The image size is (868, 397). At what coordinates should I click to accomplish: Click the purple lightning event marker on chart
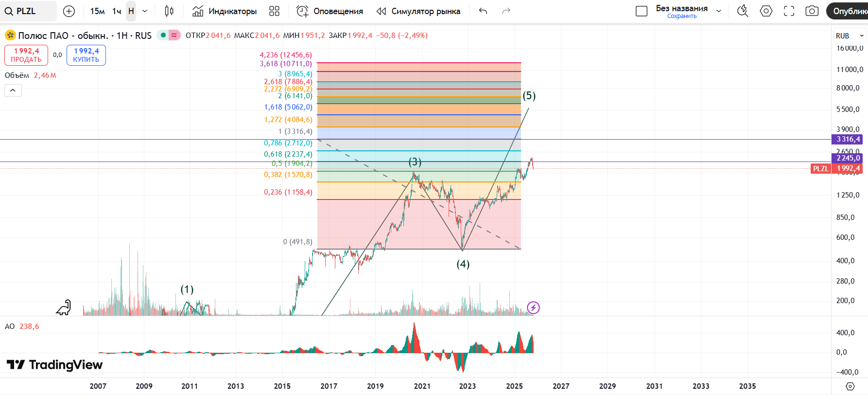(x=533, y=307)
